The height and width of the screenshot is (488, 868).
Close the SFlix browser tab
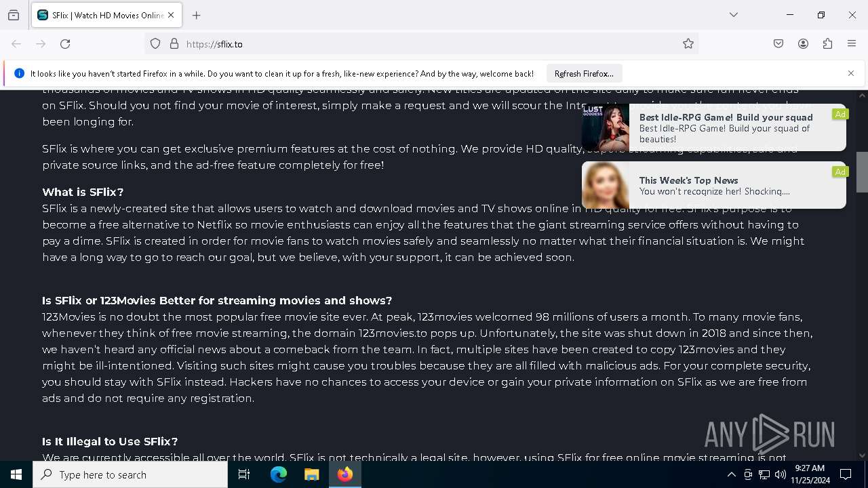pos(171,15)
